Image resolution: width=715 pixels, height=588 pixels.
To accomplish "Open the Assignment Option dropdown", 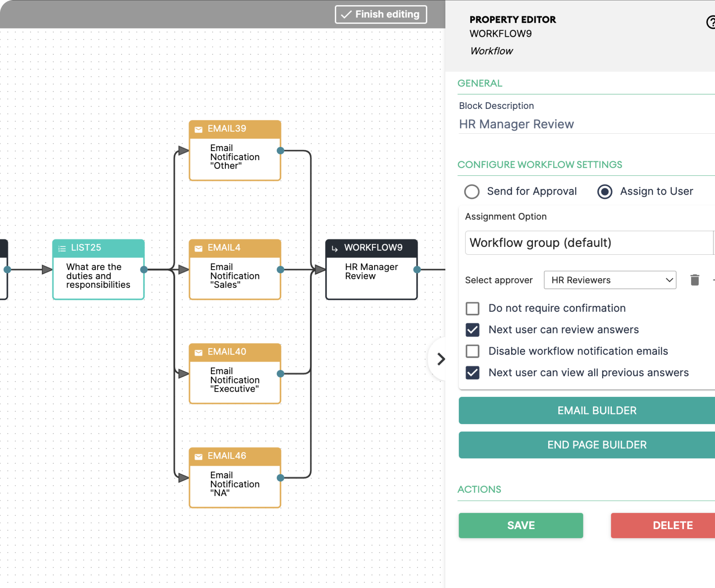I will pyautogui.click(x=589, y=242).
